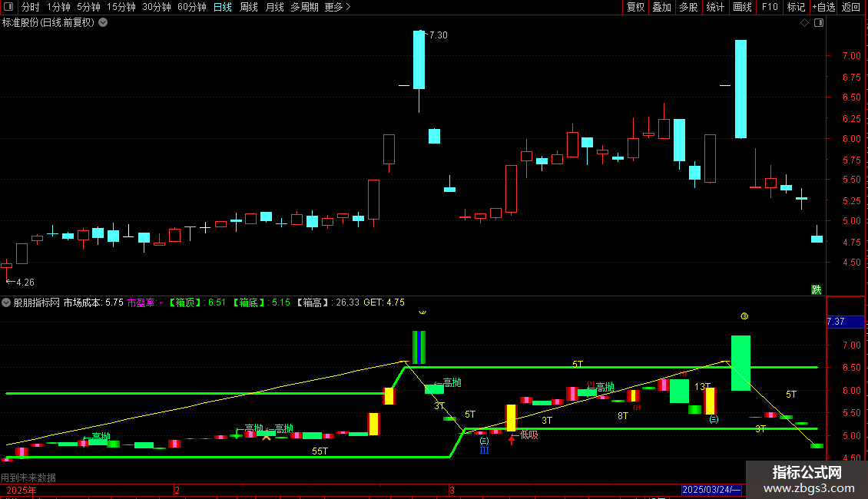Image resolution: width=868 pixels, height=499 pixels.
Task: Click the 7.30 high price label
Action: tap(438, 35)
